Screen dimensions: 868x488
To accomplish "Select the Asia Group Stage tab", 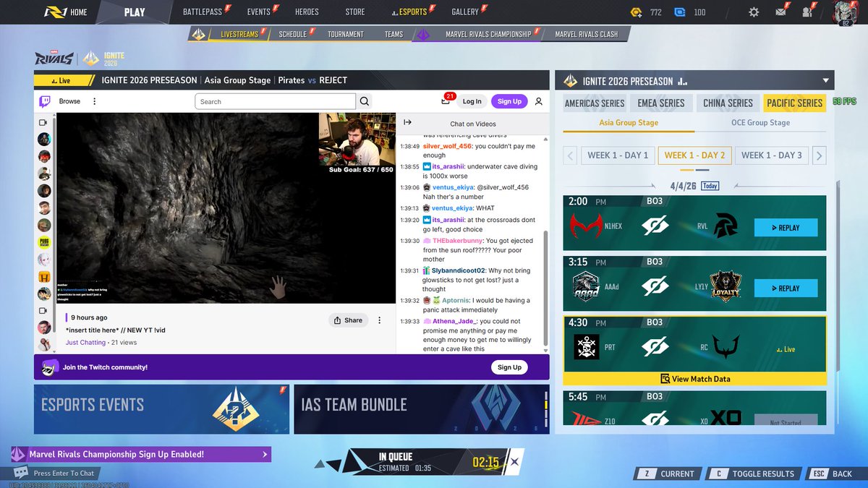I will [629, 123].
